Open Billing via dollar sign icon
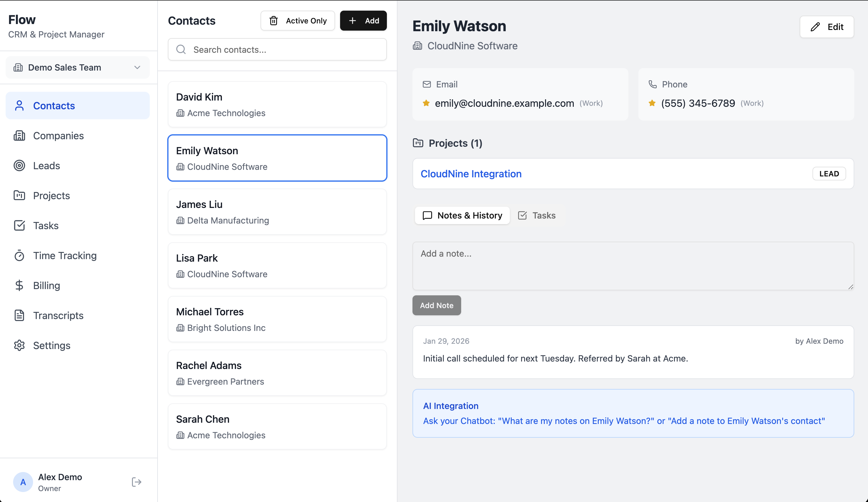This screenshot has width=868, height=502. click(x=19, y=285)
